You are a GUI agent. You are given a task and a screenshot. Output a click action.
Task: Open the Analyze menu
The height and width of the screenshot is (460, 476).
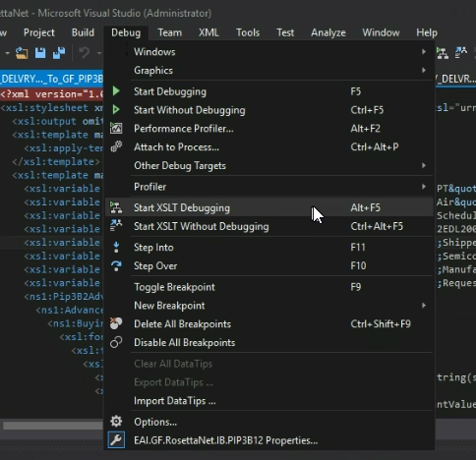pyautogui.click(x=328, y=32)
